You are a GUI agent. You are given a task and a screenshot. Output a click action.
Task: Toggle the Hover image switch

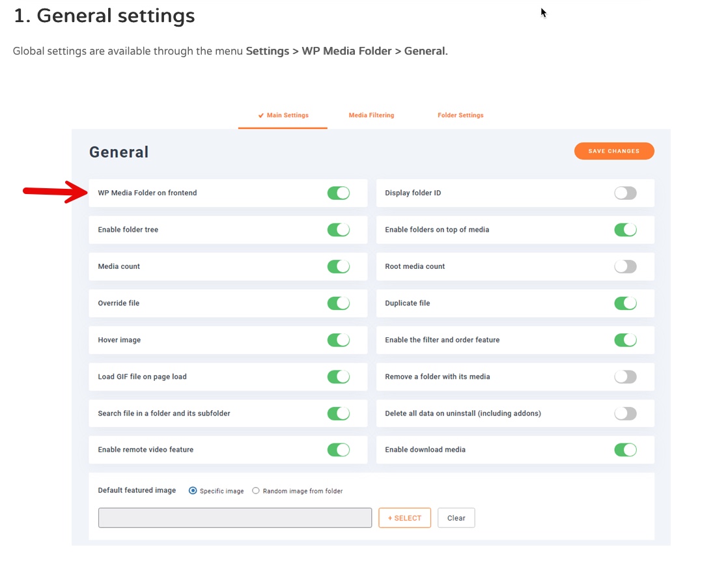tap(339, 340)
